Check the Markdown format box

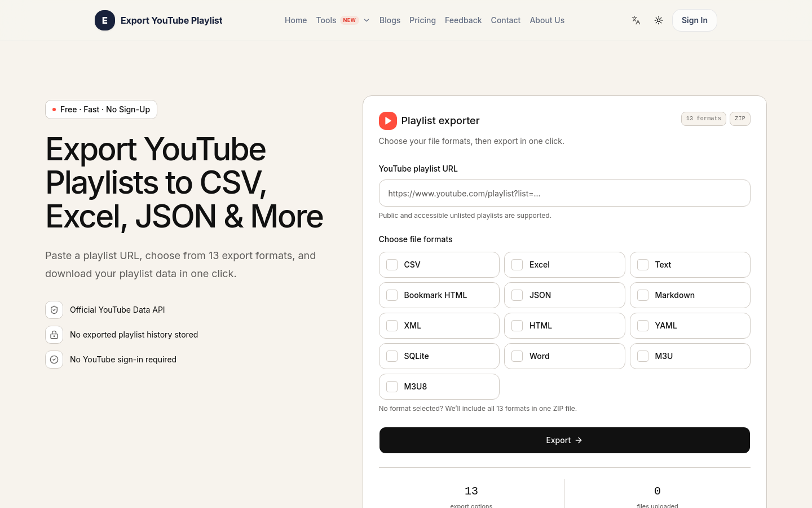(x=643, y=295)
